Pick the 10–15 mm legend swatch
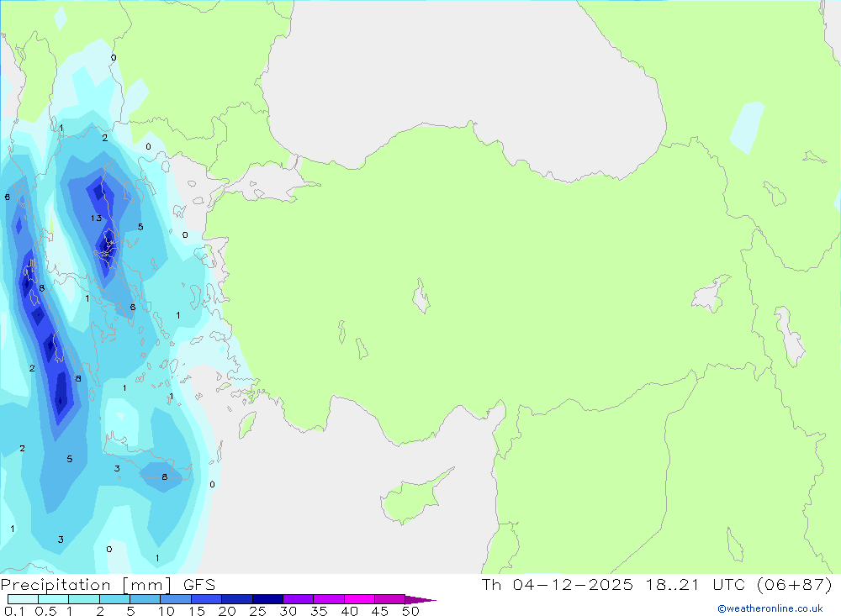 click(x=176, y=599)
